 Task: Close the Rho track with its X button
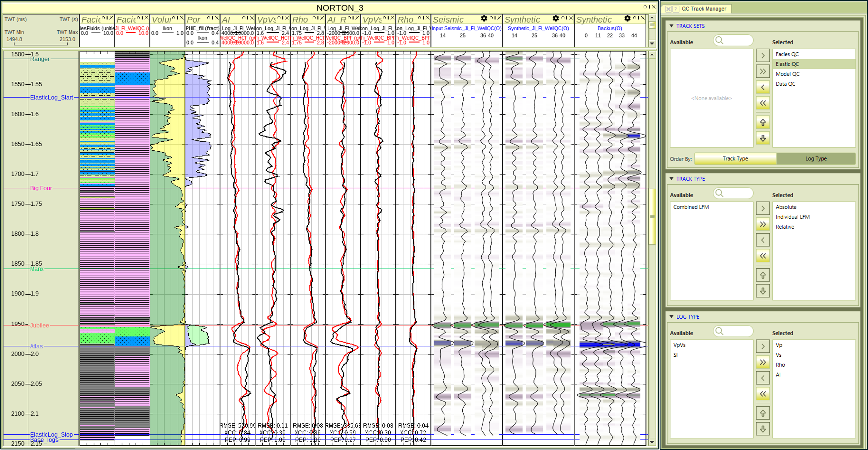pyautogui.click(x=322, y=17)
